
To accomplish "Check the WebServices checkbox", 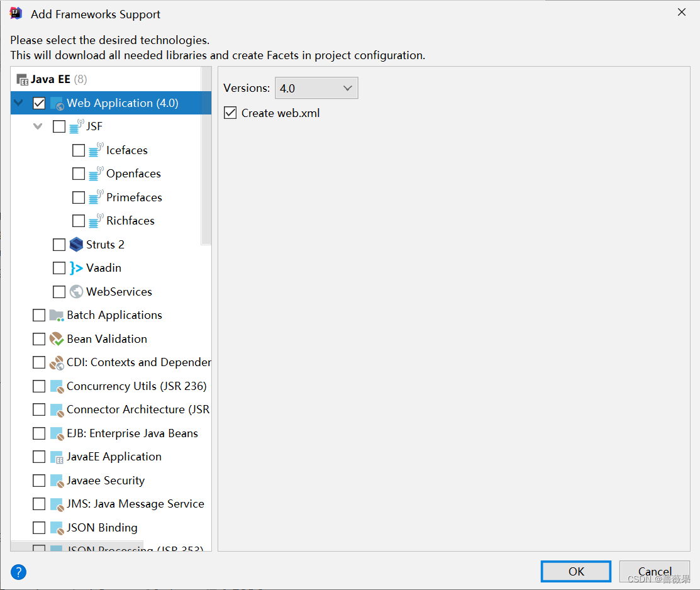I will point(59,292).
